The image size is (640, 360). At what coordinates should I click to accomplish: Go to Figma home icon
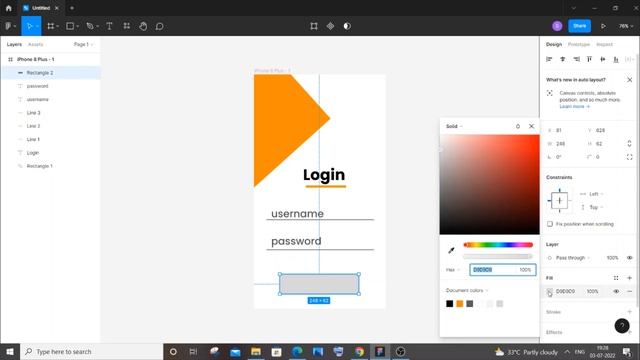(9, 8)
